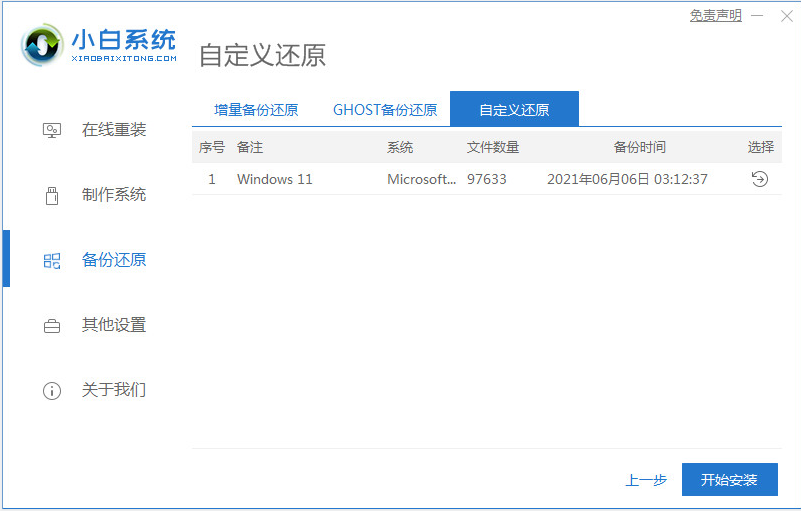Select the restore icon for Windows 11 row
The image size is (801, 511).
760,179
